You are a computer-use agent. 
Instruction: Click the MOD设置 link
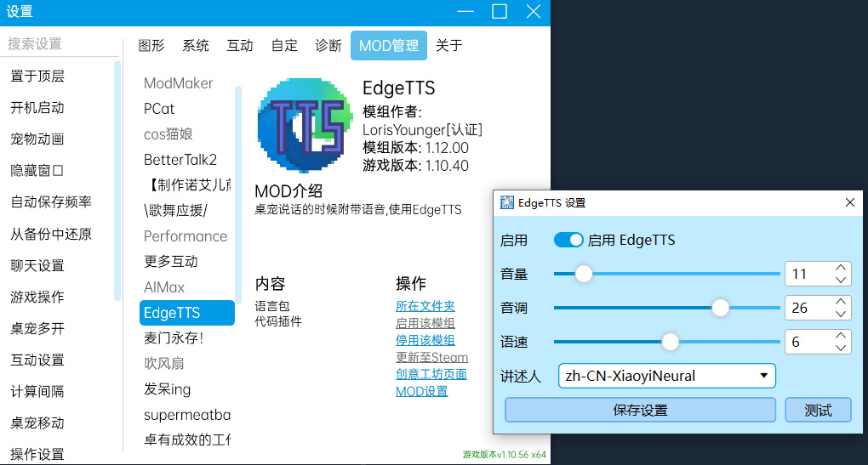click(422, 391)
